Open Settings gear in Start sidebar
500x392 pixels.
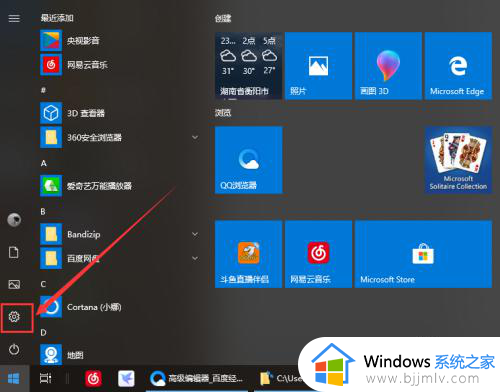14,317
